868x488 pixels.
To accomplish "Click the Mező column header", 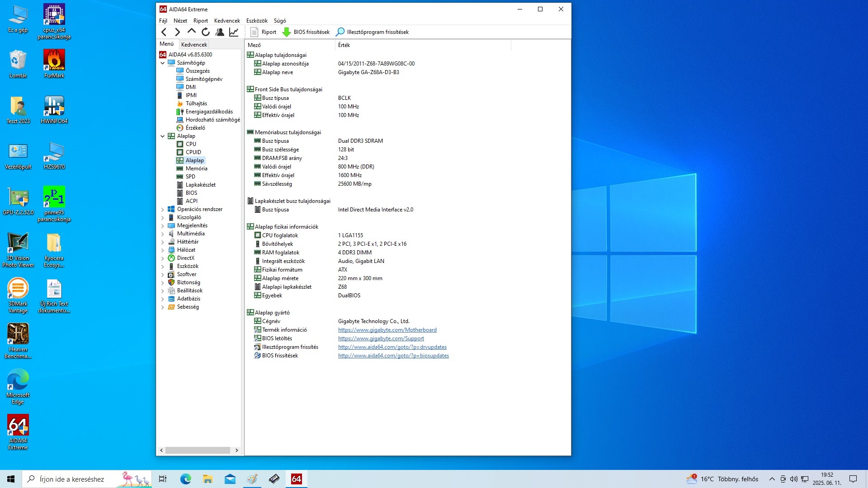I will (290, 45).
